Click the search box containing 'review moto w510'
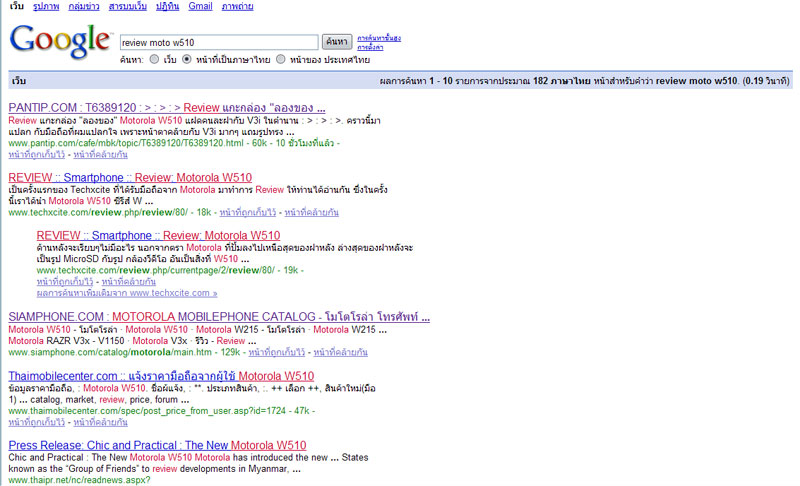Viewport: 800px width, 486px height. point(219,42)
